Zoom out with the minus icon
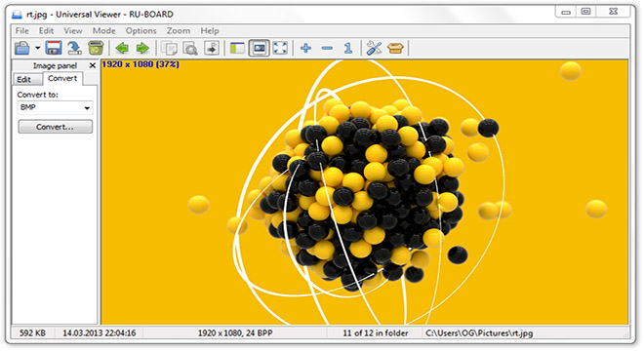 click(327, 48)
